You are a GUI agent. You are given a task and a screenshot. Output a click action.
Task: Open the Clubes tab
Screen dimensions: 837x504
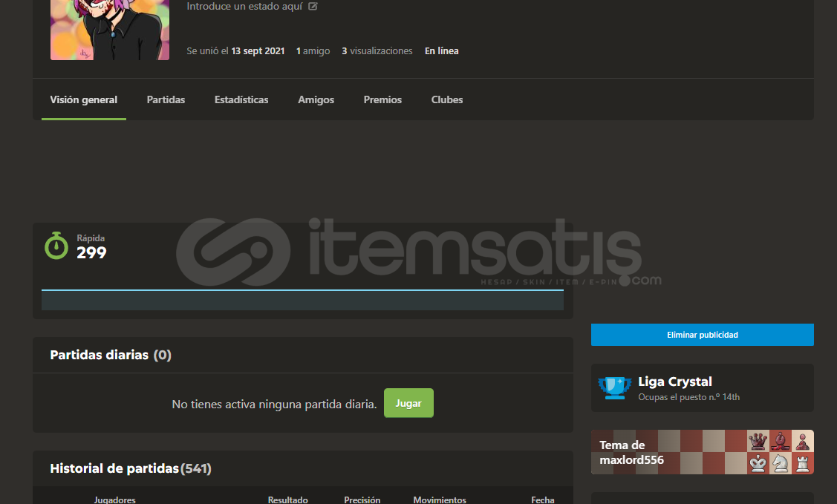(447, 99)
